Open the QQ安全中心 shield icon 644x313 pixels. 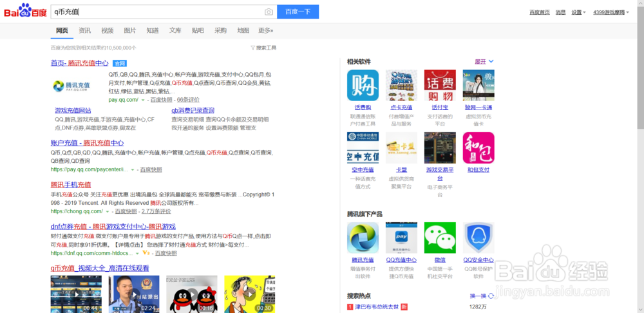click(x=478, y=238)
